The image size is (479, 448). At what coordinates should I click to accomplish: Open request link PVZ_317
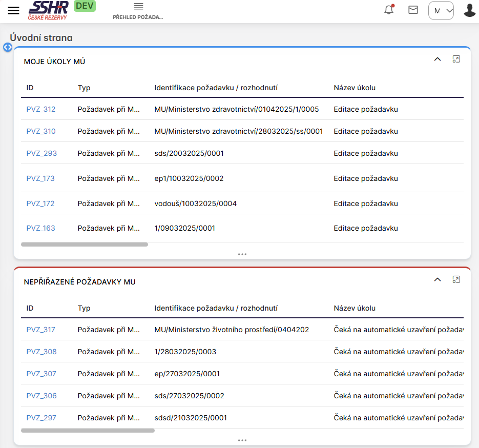(41, 330)
